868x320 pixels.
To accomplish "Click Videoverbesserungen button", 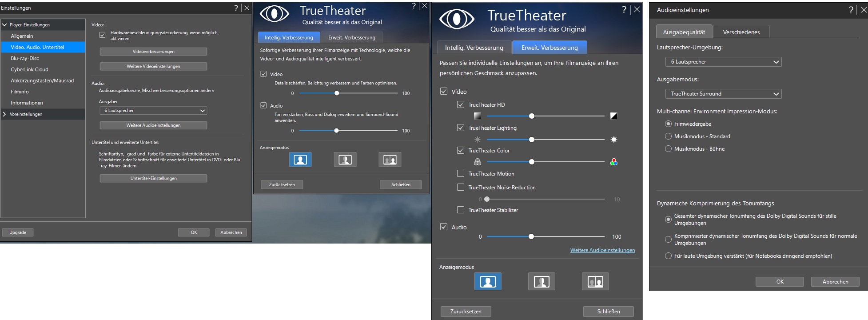I will click(x=153, y=52).
